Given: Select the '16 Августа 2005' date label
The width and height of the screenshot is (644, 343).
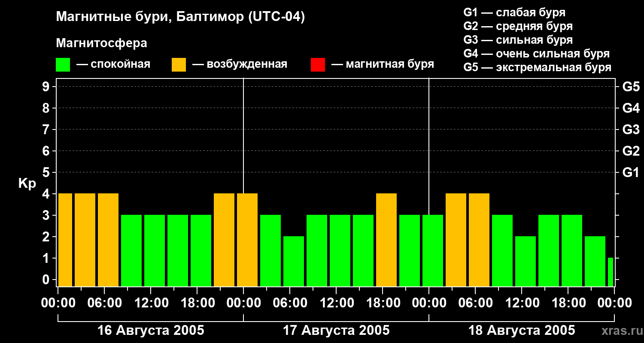Looking at the screenshot, I should pos(151,331).
